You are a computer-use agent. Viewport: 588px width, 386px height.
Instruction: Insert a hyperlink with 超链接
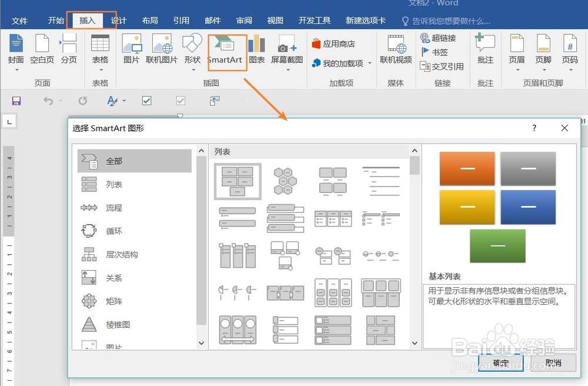coord(438,38)
